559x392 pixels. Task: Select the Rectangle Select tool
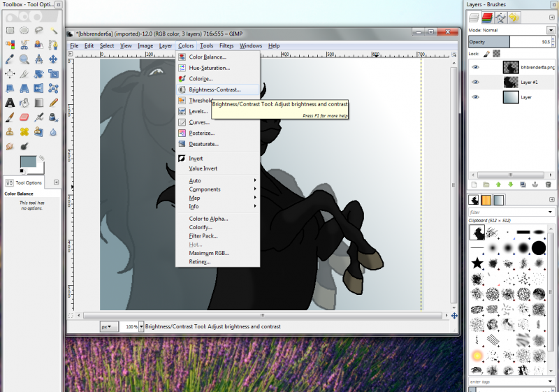tap(10, 30)
